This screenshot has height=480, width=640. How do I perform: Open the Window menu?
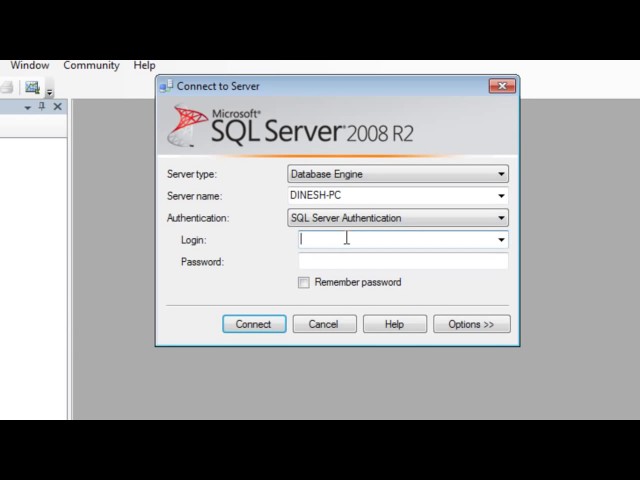30,65
